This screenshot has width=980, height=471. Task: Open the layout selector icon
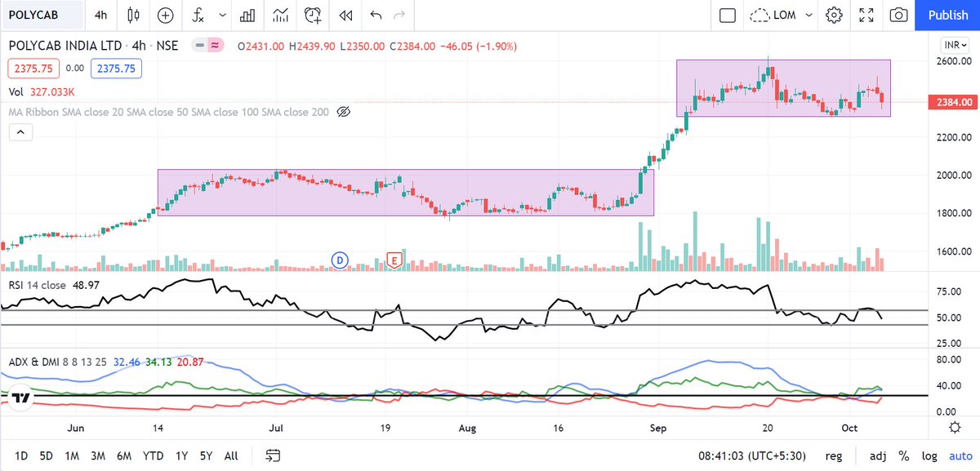point(727,15)
